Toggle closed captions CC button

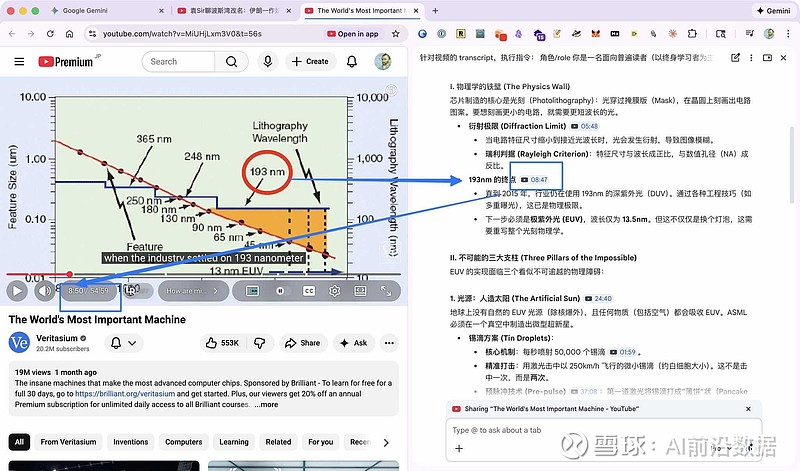(309, 291)
